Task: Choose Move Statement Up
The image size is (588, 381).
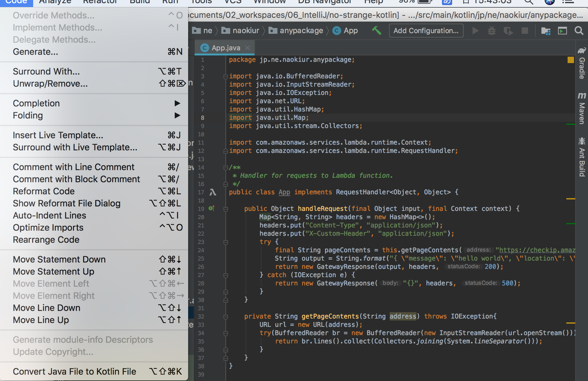Action: [94, 271]
